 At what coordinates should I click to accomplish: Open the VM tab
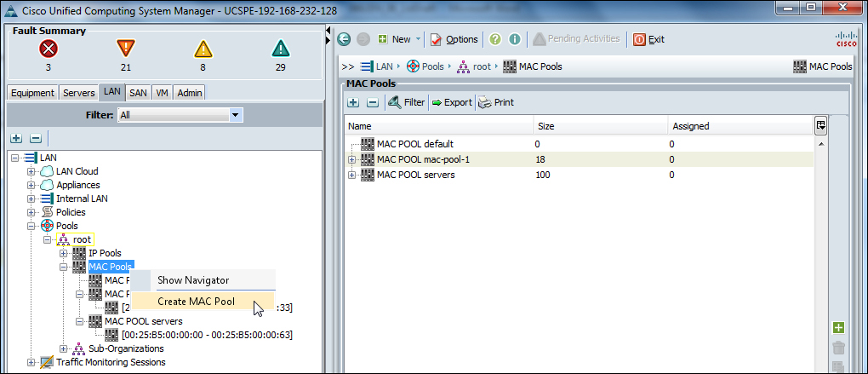coord(162,93)
